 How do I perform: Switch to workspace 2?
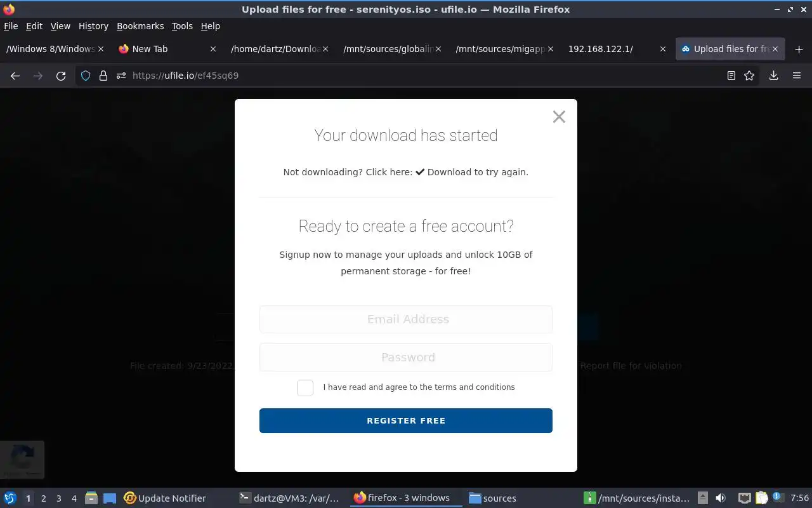tap(43, 498)
